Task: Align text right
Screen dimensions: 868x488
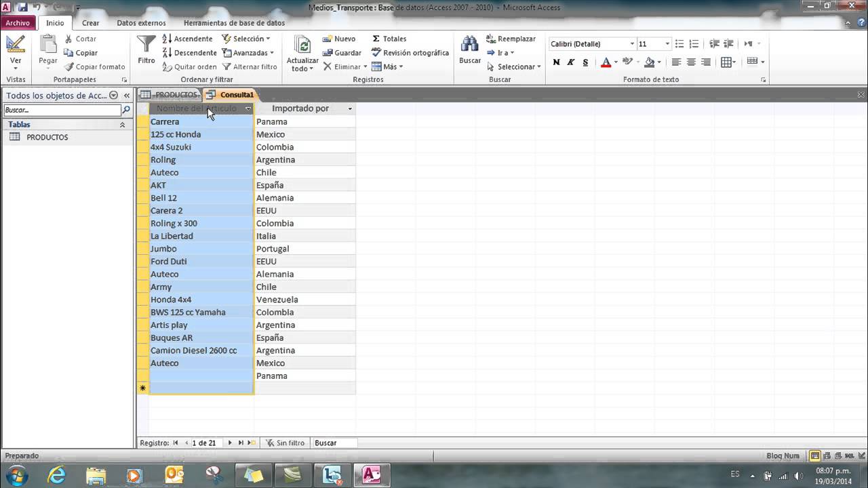Action: pyautogui.click(x=706, y=62)
